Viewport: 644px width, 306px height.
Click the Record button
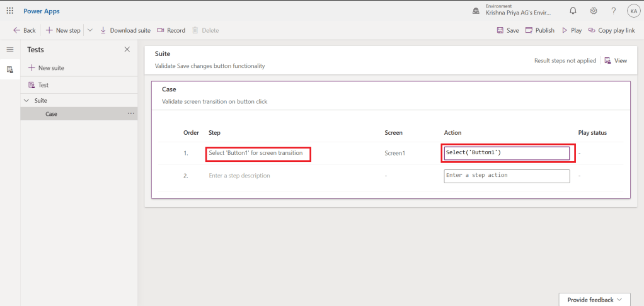pos(171,30)
